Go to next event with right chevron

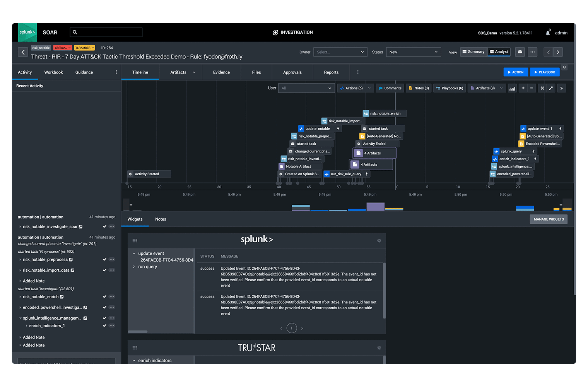click(558, 52)
